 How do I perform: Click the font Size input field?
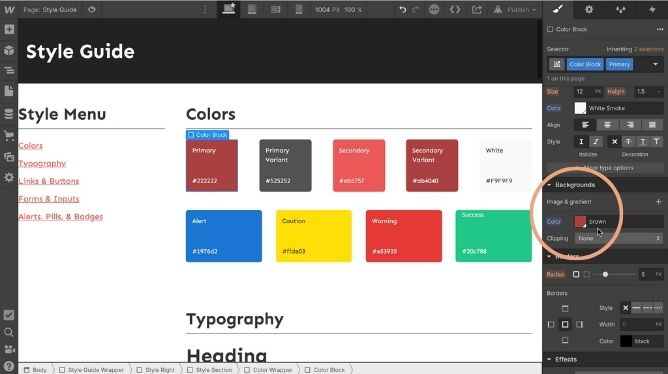pyautogui.click(x=588, y=92)
